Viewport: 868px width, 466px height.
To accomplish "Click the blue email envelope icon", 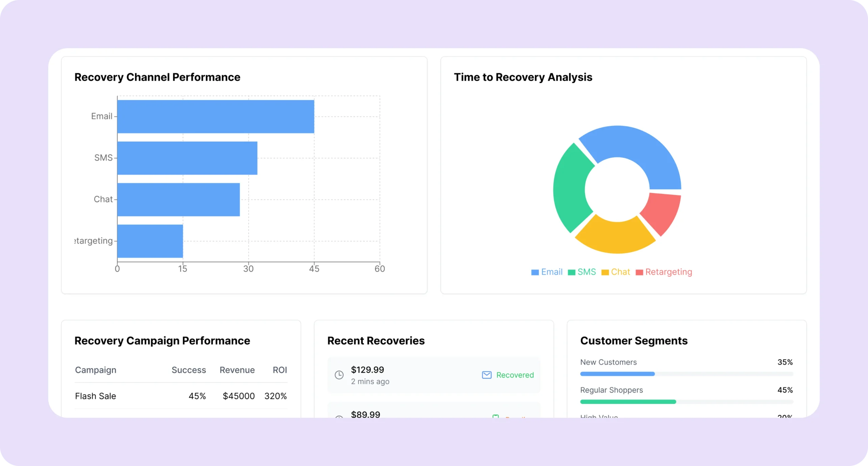I will click(487, 375).
